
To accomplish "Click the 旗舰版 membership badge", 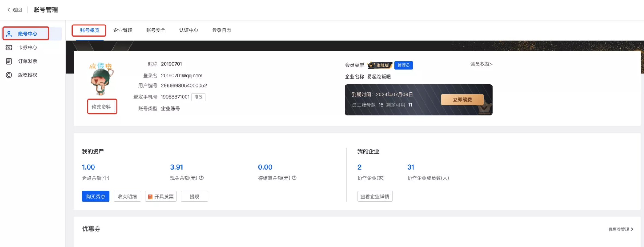I will (380, 65).
